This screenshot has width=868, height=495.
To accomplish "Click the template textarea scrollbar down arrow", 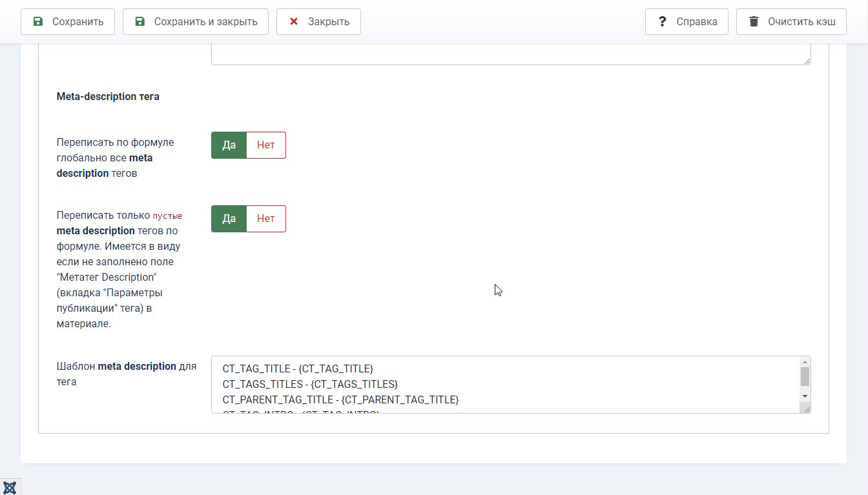I will [x=805, y=396].
